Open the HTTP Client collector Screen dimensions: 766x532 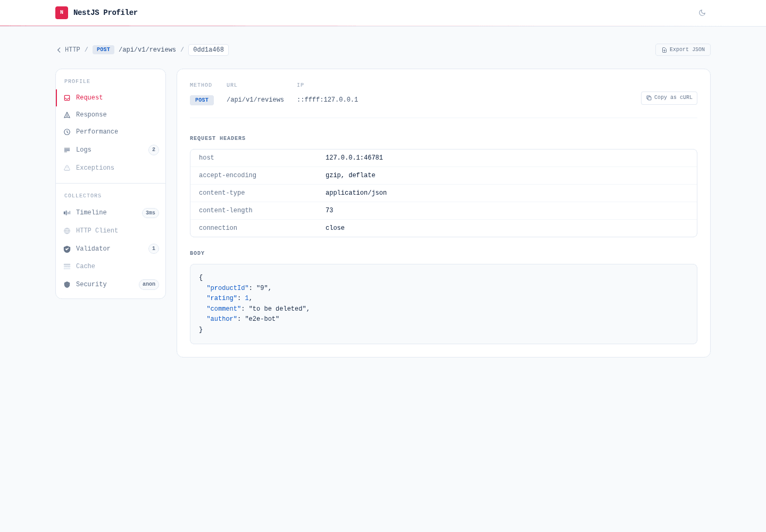coord(111,231)
